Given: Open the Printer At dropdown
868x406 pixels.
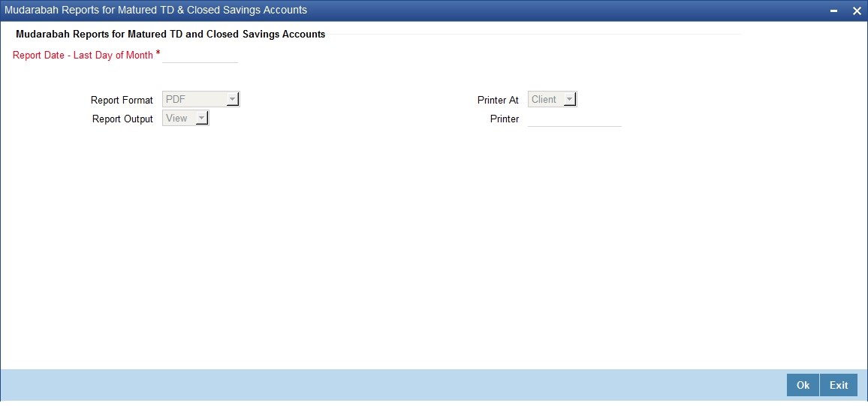Looking at the screenshot, I should click(552, 100).
